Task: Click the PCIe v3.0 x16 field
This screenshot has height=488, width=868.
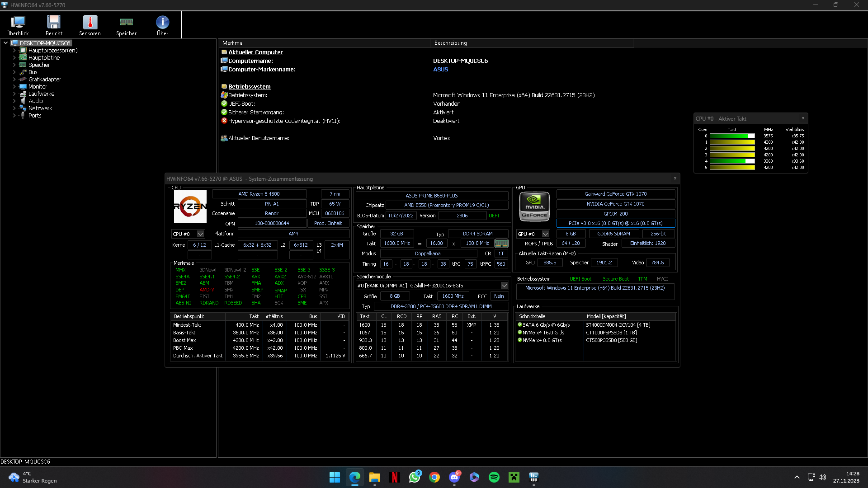Action: (x=616, y=223)
